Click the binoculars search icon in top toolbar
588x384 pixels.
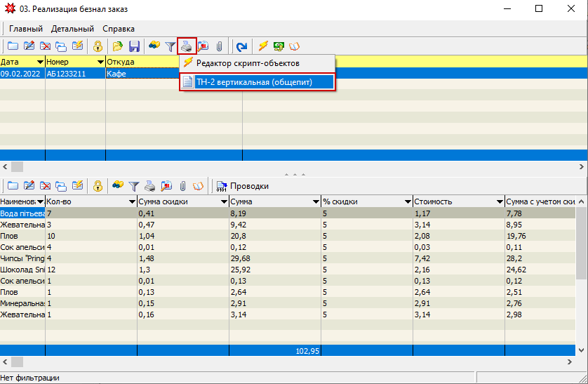tap(154, 46)
